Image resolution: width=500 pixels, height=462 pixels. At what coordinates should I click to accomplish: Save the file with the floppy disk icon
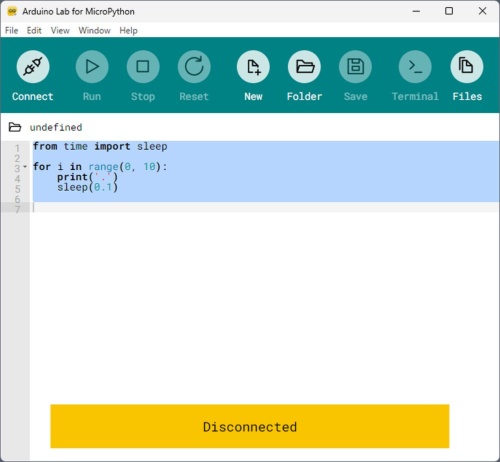coord(355,67)
